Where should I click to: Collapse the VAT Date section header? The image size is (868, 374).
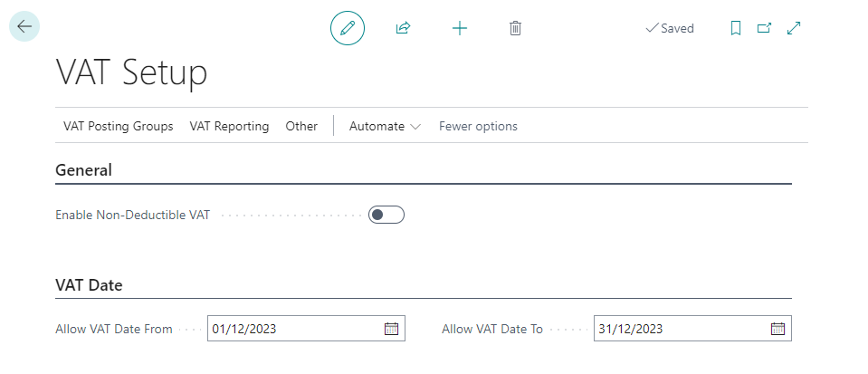coord(89,285)
